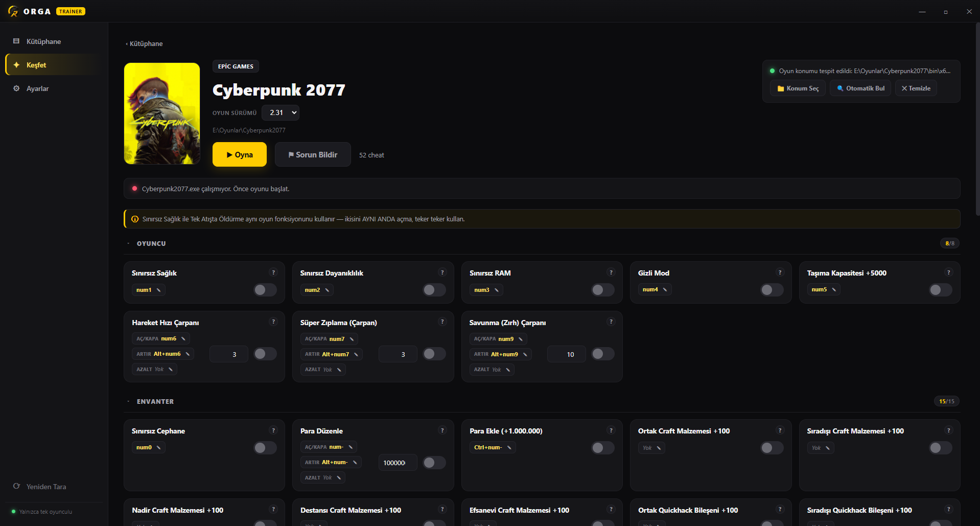Screen dimensions: 980x526
Task: Open help for Sınırsız Cephane cheat
Action: (273, 430)
